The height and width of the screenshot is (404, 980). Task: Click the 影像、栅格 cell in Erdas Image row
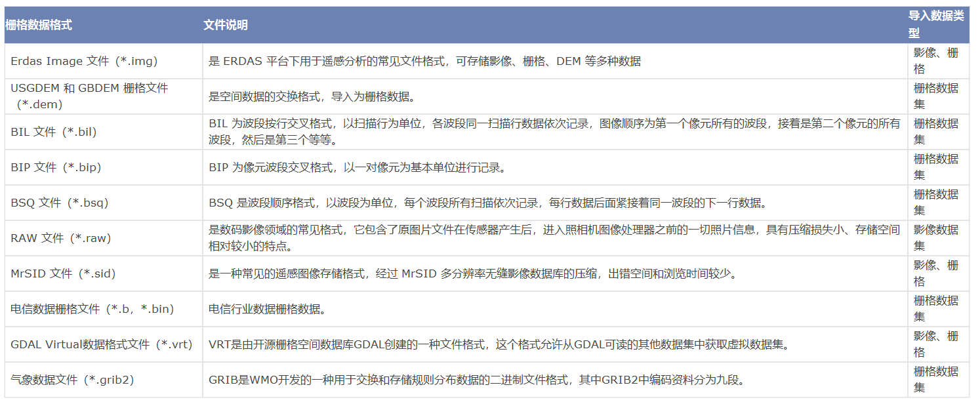point(939,61)
